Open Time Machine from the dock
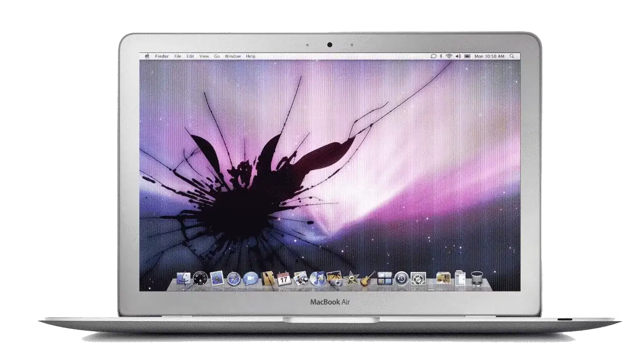This screenshot has width=644, height=362. (x=401, y=278)
